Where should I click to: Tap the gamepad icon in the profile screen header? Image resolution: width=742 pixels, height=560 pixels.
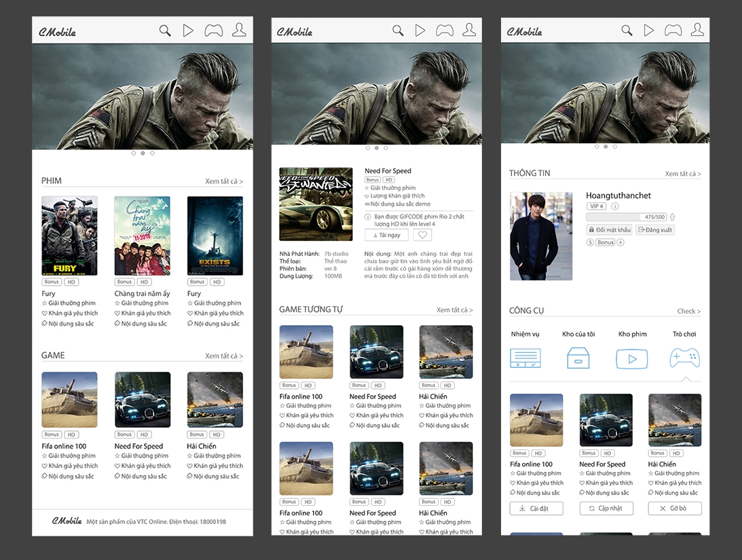click(x=673, y=31)
